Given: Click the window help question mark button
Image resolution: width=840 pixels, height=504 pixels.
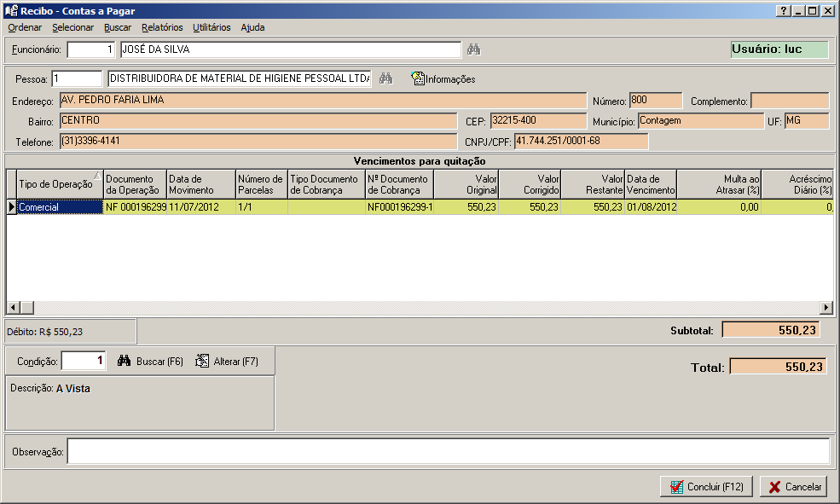Looking at the screenshot, I should pos(783,10).
